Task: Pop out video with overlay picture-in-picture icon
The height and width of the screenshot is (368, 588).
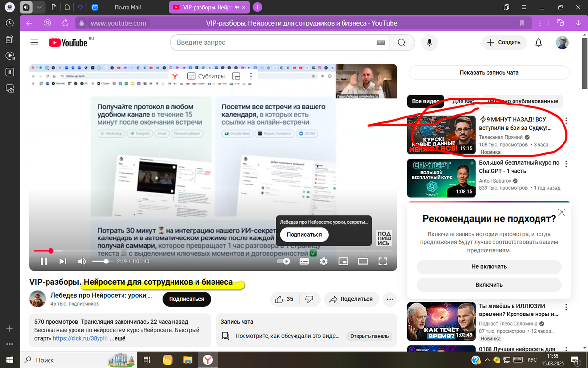Action: (236, 76)
